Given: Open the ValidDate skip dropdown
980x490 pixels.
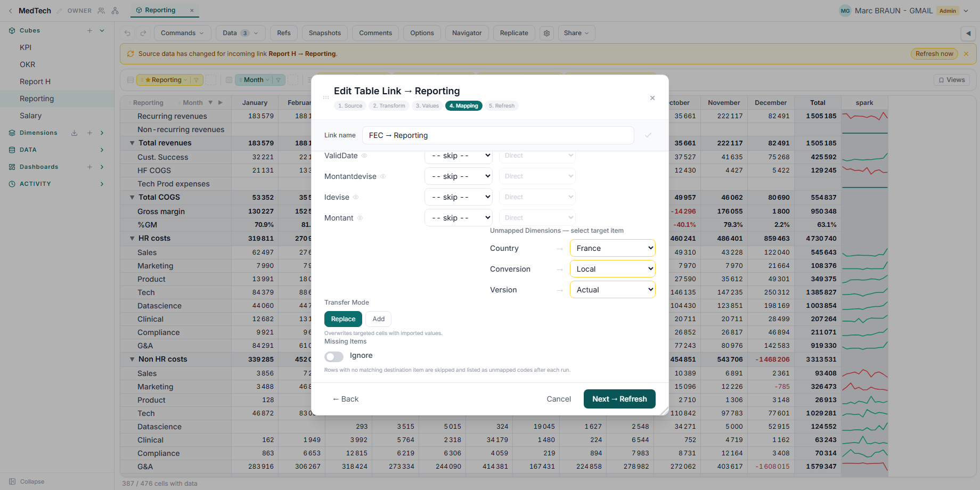Looking at the screenshot, I should 459,156.
